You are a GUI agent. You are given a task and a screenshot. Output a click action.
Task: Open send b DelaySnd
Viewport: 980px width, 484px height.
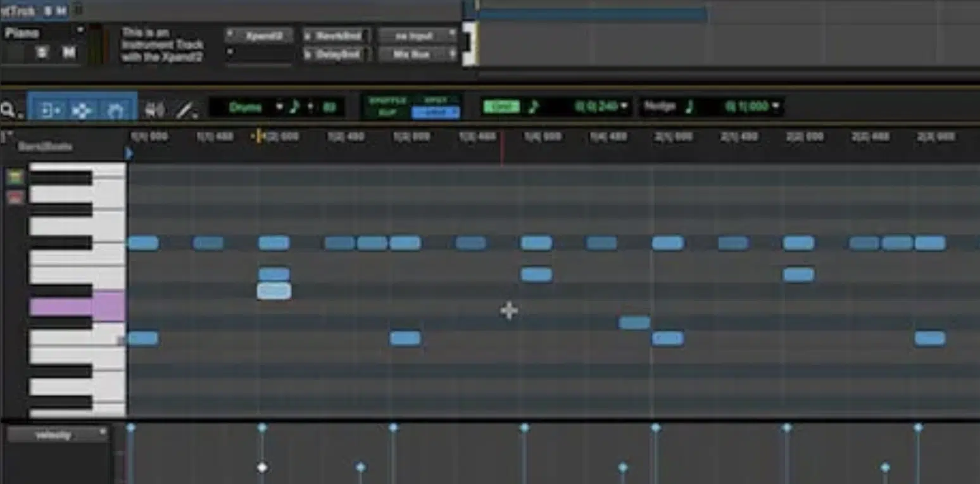pos(336,54)
